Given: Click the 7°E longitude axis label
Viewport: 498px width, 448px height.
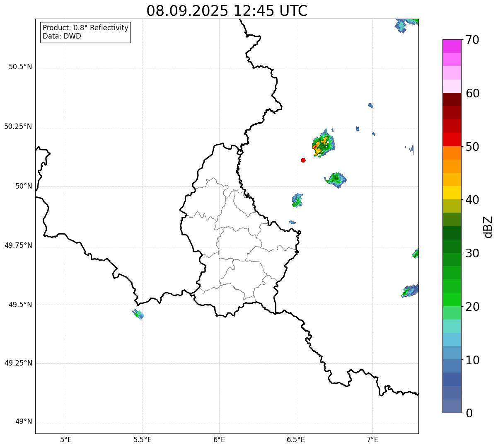Looking at the screenshot, I should tap(372, 439).
